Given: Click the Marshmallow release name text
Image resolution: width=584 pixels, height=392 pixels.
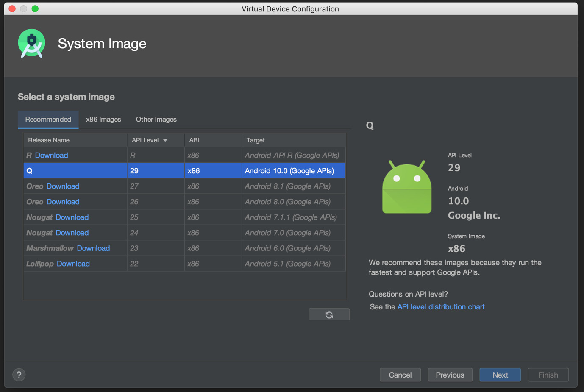Looking at the screenshot, I should tap(50, 248).
